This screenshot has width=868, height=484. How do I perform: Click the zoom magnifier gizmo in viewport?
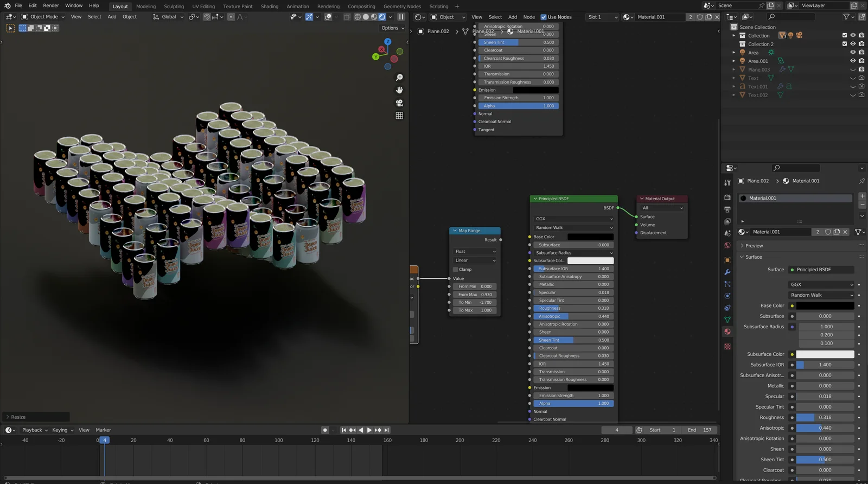[399, 78]
